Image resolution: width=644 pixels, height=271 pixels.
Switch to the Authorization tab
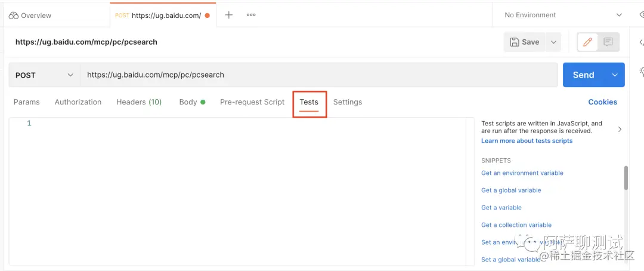(78, 102)
